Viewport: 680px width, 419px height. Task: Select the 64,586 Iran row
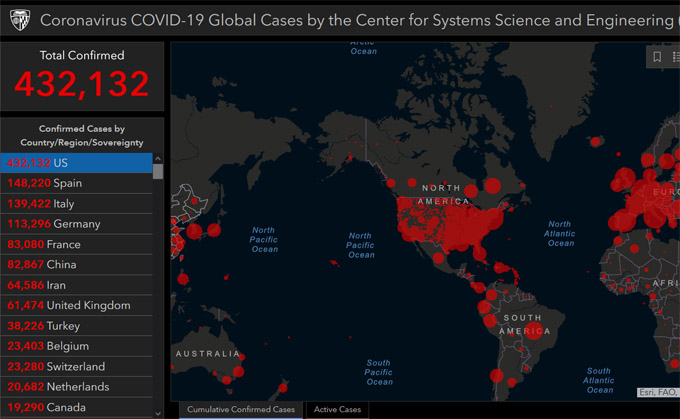(76, 285)
